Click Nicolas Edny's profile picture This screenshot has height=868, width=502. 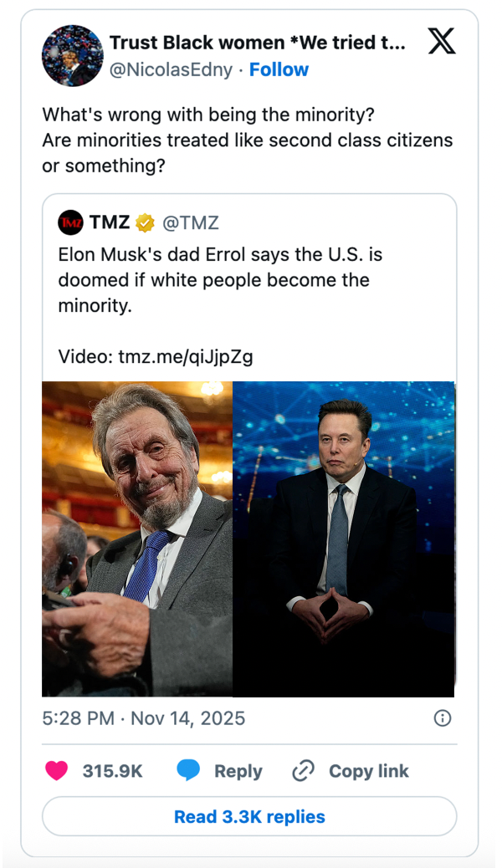click(x=73, y=56)
